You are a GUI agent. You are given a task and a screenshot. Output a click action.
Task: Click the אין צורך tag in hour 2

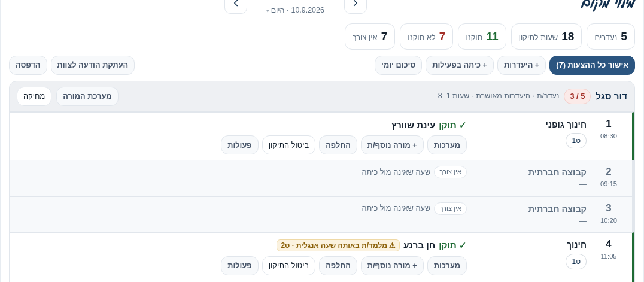point(450,172)
